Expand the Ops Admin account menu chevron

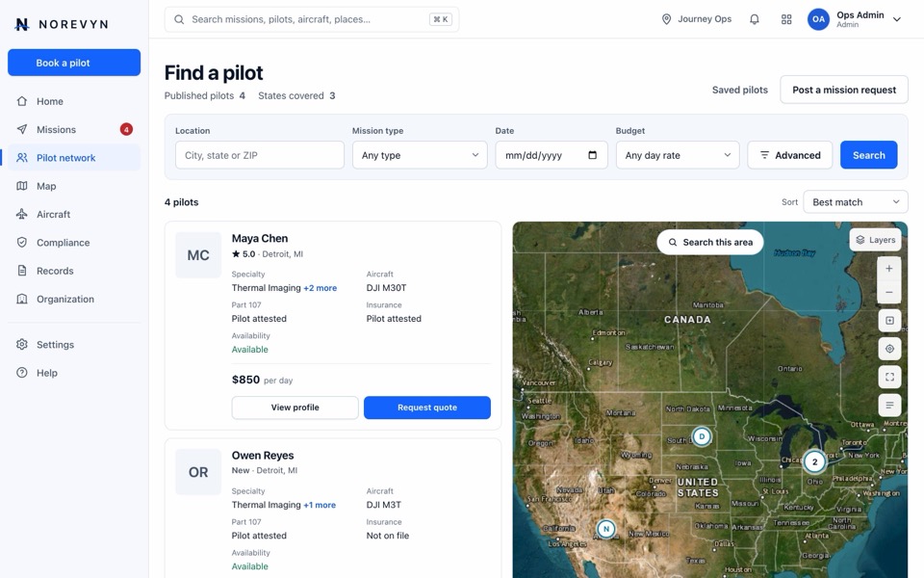897,19
